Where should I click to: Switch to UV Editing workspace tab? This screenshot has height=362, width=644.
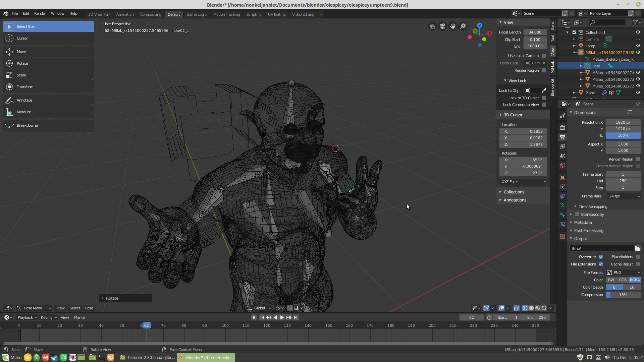pyautogui.click(x=277, y=14)
